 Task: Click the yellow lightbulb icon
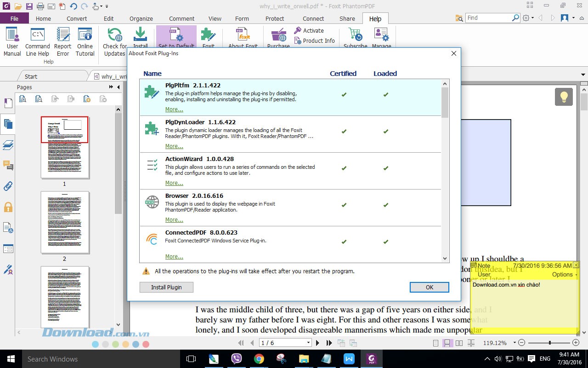click(564, 97)
